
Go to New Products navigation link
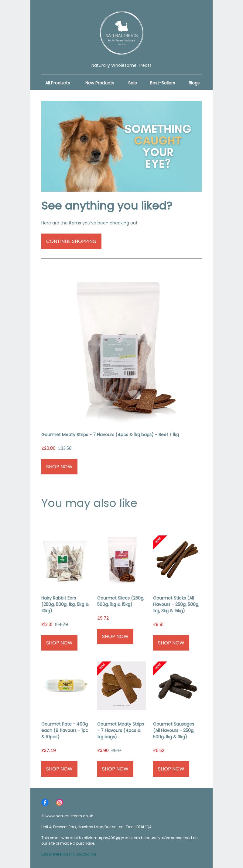100,83
